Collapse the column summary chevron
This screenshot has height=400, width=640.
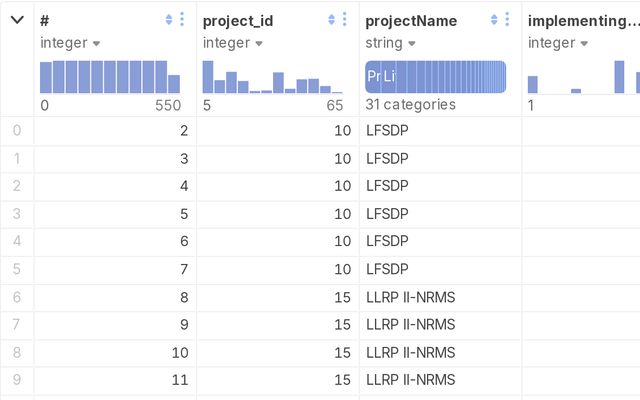(x=17, y=20)
